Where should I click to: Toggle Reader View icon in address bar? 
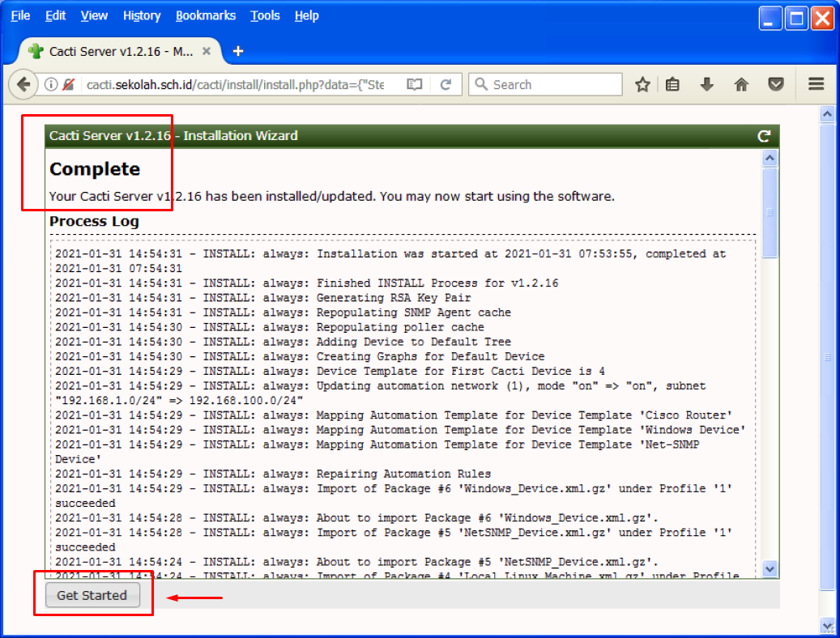tap(415, 84)
